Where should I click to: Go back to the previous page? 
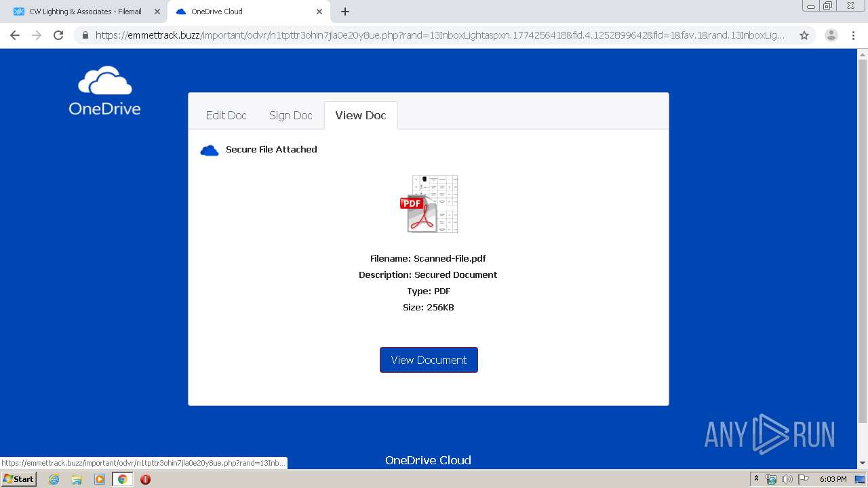15,35
